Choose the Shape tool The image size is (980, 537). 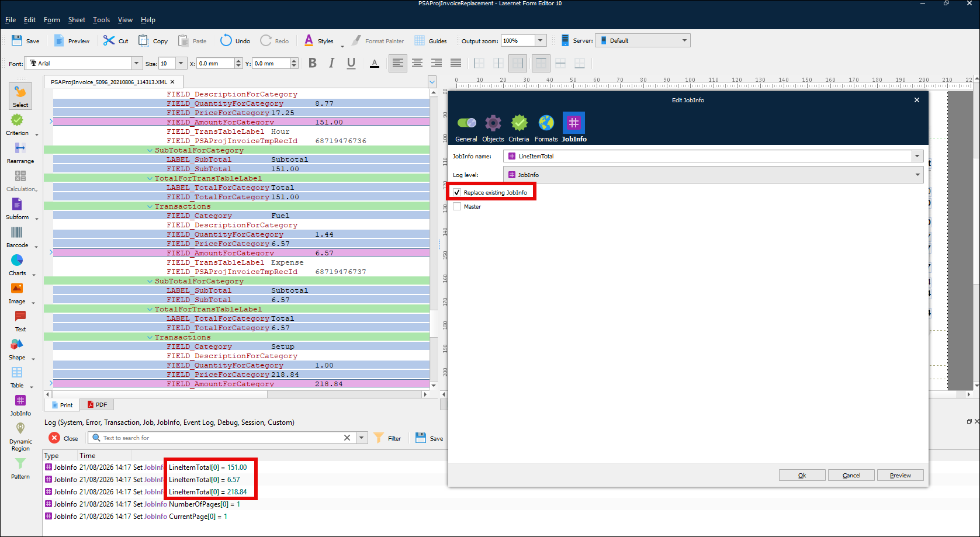[18, 349]
